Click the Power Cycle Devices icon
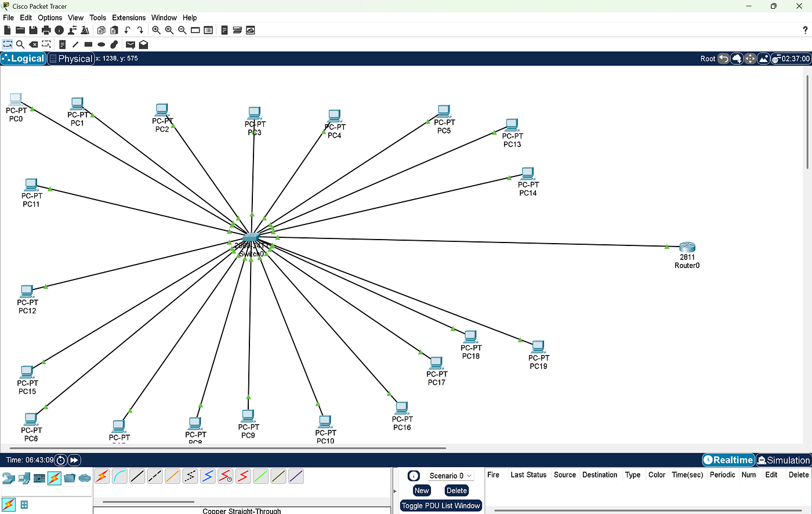 61,460
